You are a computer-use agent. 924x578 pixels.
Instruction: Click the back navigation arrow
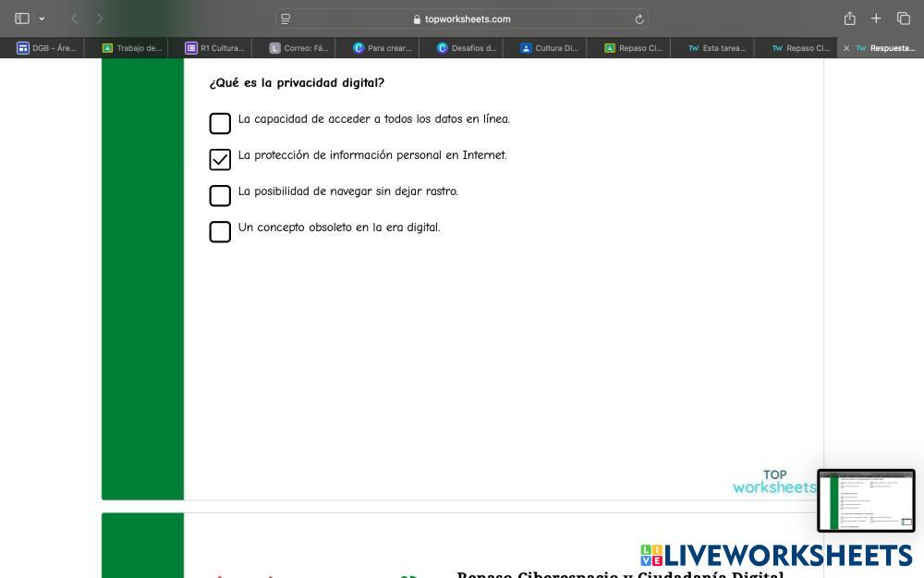74,18
